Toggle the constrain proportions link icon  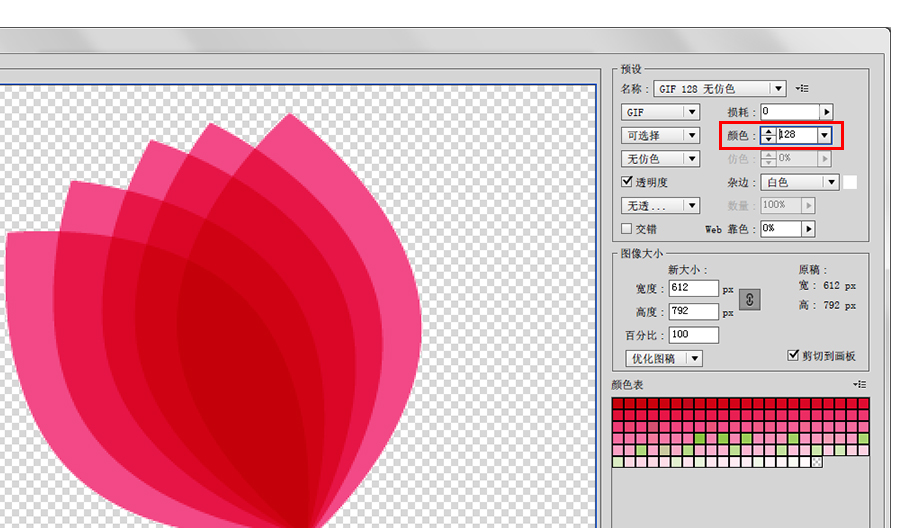tap(749, 300)
